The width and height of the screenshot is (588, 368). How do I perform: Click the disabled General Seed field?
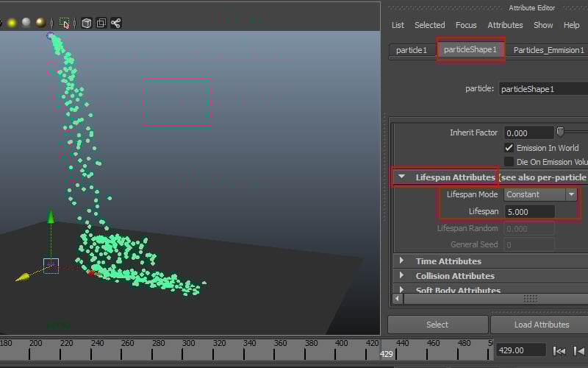(x=528, y=245)
